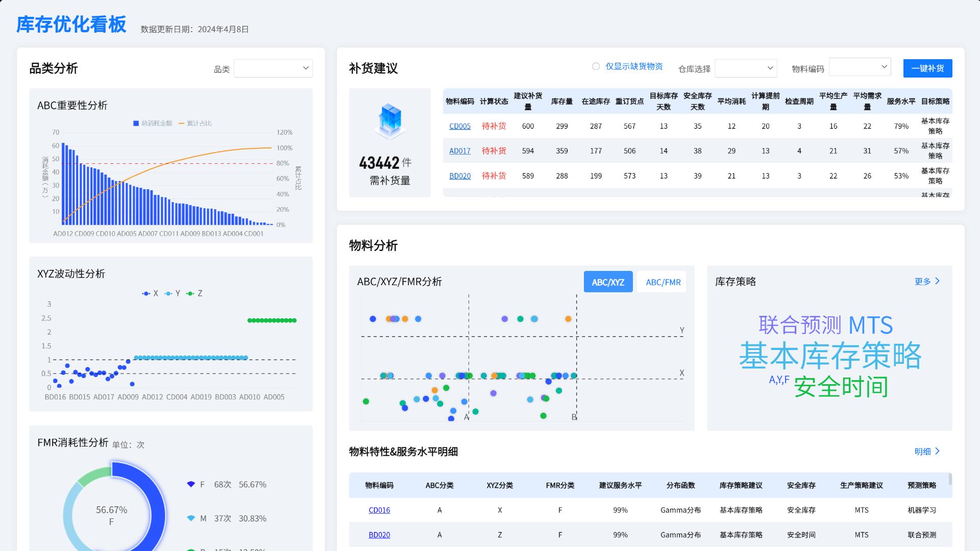
Task: Open the CD005 material detail link
Action: pyautogui.click(x=459, y=126)
